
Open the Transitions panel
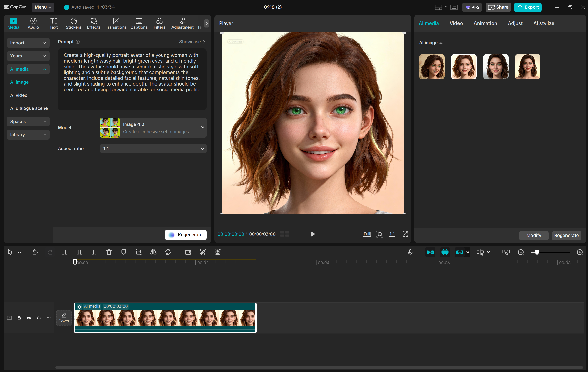[116, 23]
